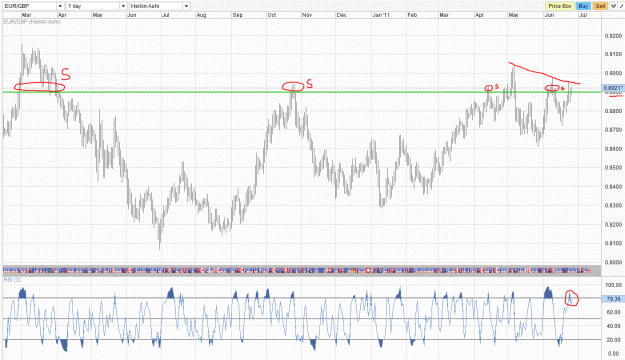The width and height of the screenshot is (625, 360).
Task: Click the Aug label on time axis
Action: 201,15
